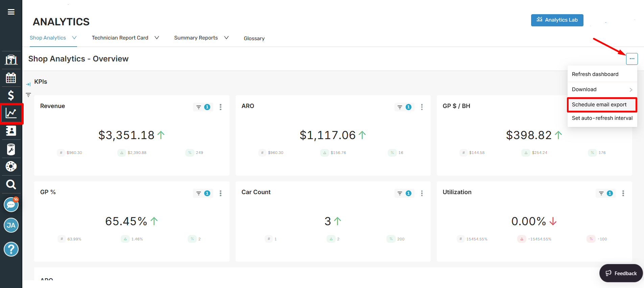Open Utilization card filter badge
The image size is (644, 288).
point(605,193)
